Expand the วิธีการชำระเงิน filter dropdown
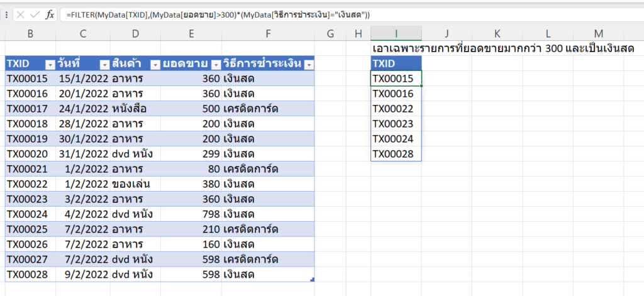644x296 pixels. click(308, 63)
